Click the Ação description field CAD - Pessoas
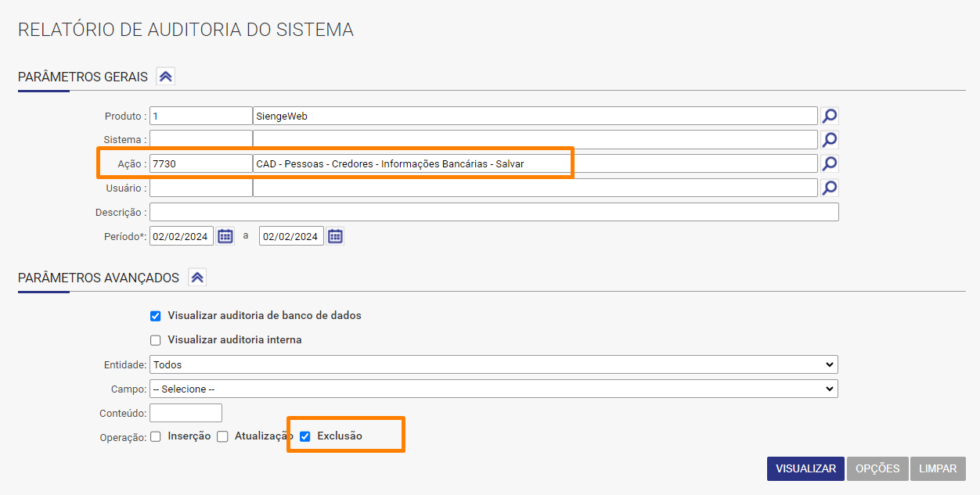The image size is (980, 495). tap(535, 163)
